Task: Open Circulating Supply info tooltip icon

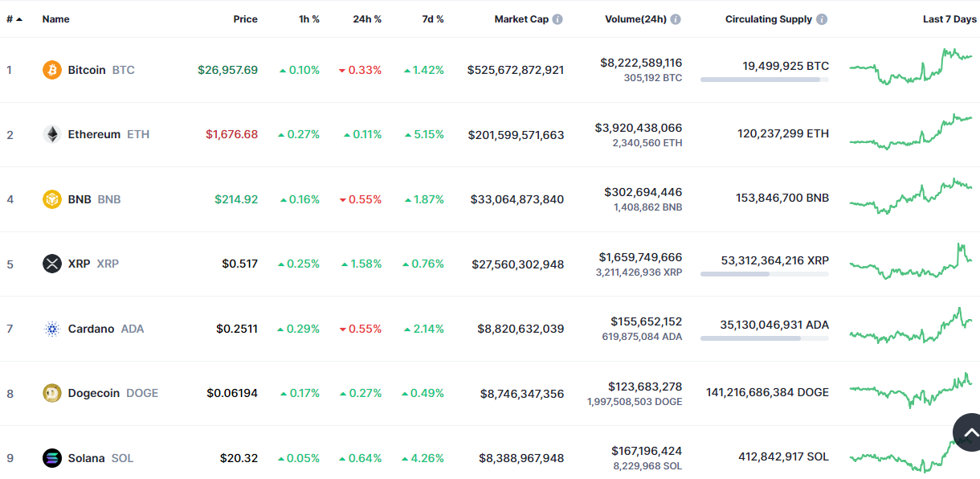Action: pyautogui.click(x=822, y=19)
